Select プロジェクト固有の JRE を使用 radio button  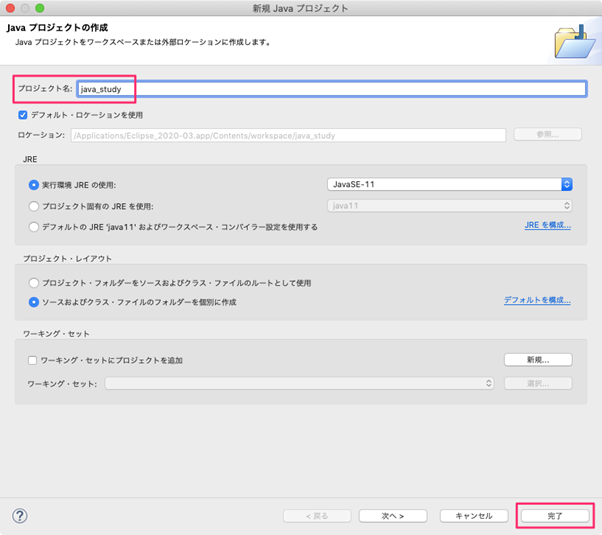34,206
